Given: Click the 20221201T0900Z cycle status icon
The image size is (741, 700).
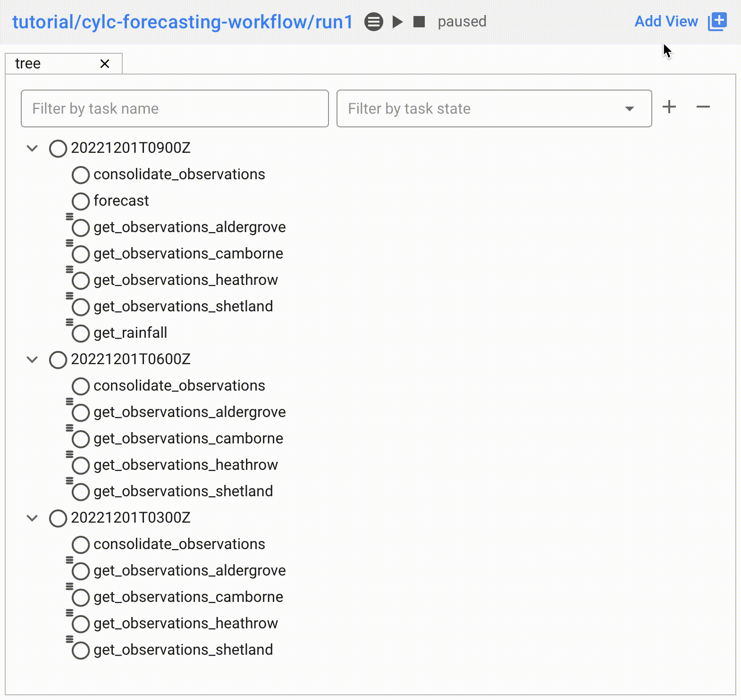Looking at the screenshot, I should point(58,149).
